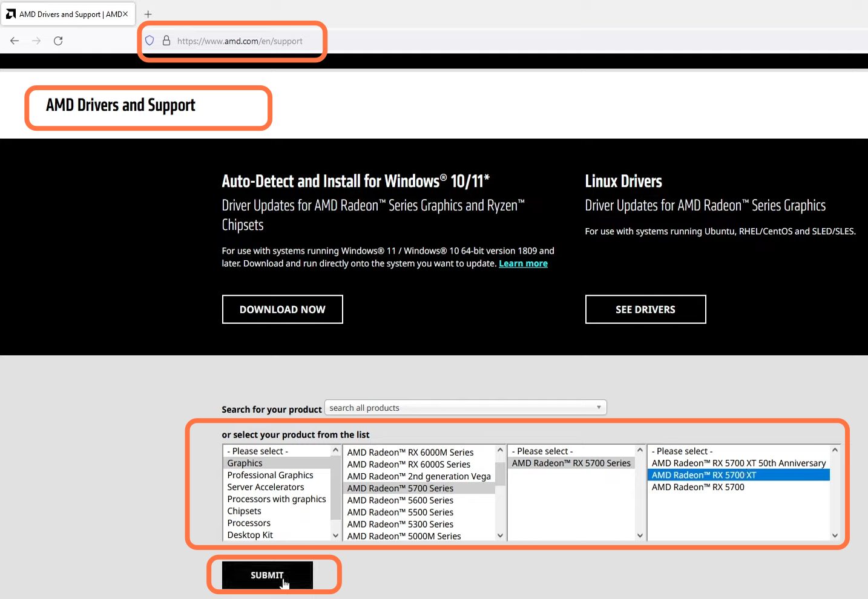The width and height of the screenshot is (868, 599).
Task: Select Graphics in the category list
Action: pos(277,463)
